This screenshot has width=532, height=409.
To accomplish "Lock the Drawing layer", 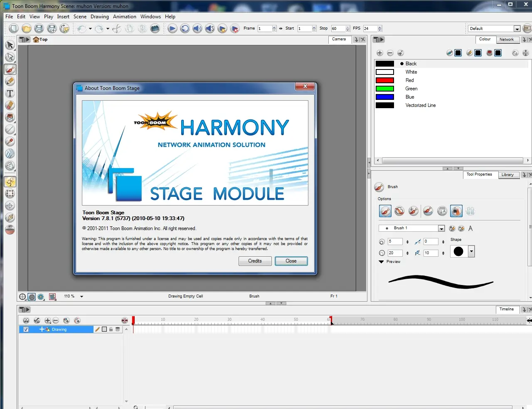I will (111, 330).
